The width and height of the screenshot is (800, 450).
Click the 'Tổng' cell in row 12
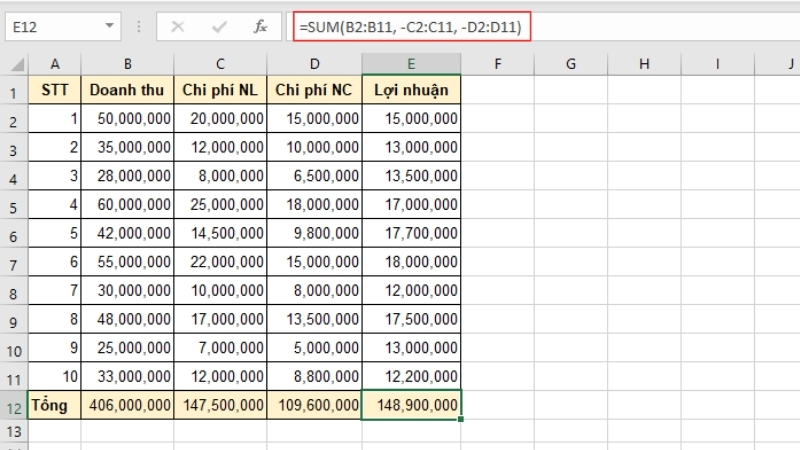(55, 405)
